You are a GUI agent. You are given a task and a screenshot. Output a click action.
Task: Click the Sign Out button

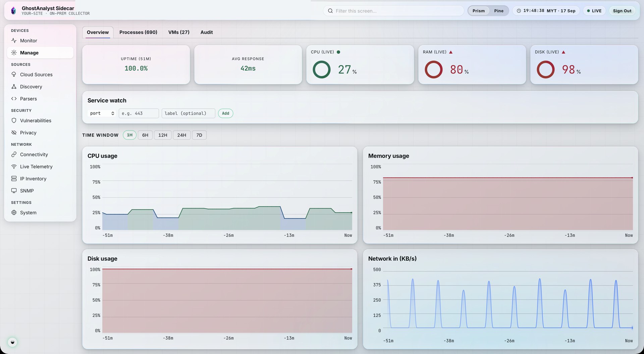point(622,11)
